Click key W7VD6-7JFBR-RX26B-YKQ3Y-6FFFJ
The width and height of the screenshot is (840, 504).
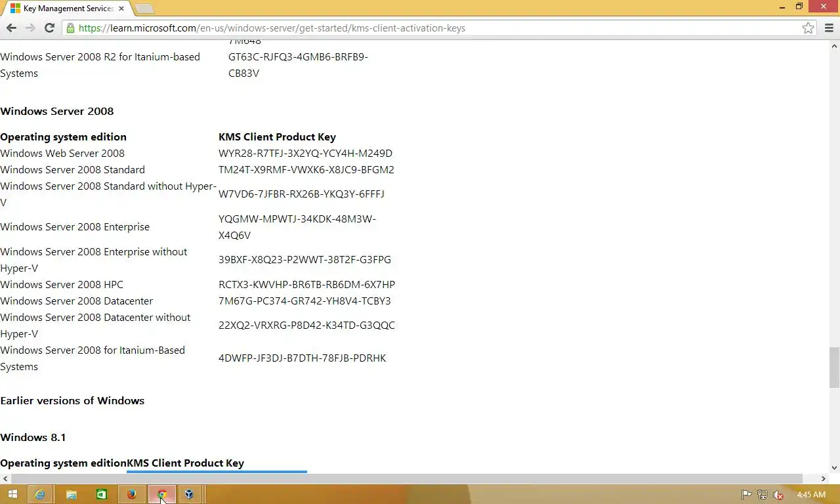301,194
